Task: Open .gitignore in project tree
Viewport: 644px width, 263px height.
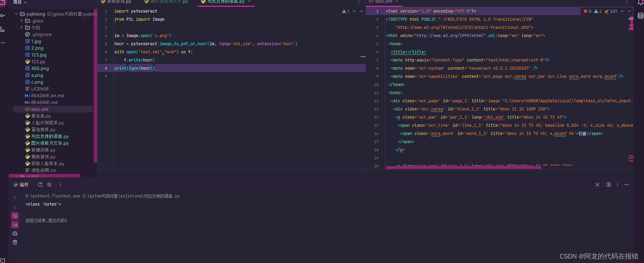Action: click(x=38, y=34)
